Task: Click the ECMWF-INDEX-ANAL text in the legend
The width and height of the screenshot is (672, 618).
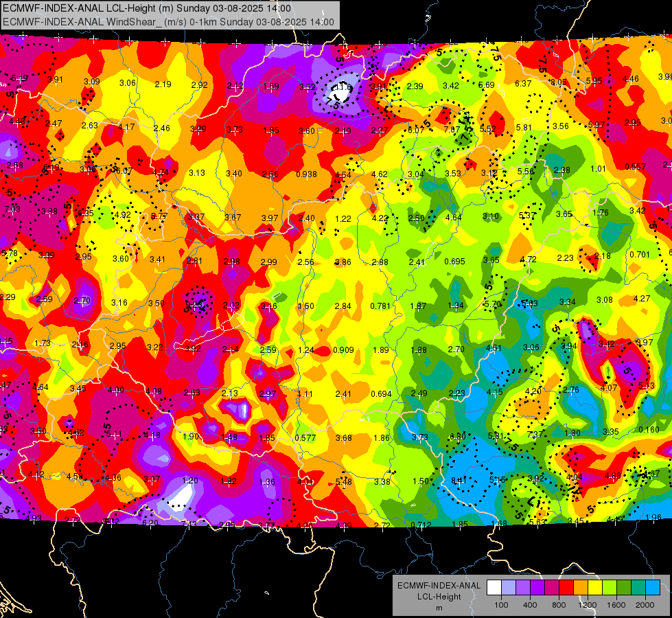Action: 439,586
